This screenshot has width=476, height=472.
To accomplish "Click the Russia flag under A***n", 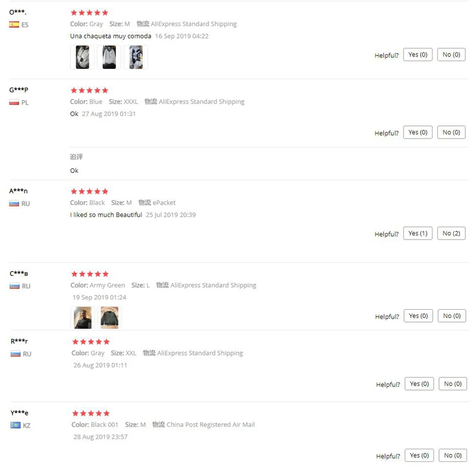I will click(x=14, y=203).
